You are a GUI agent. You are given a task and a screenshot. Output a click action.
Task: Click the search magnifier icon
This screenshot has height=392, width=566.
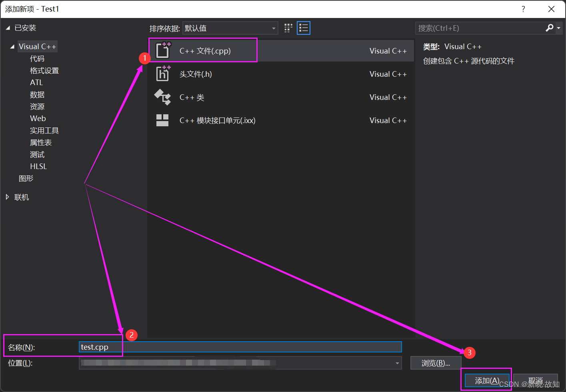coord(550,28)
